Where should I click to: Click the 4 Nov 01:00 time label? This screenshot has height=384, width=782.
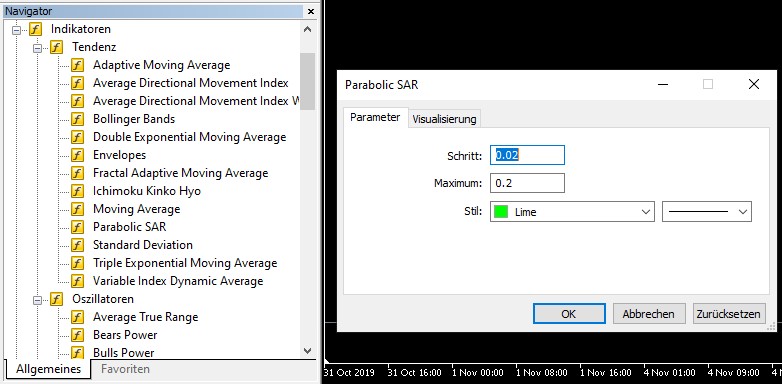coord(669,373)
